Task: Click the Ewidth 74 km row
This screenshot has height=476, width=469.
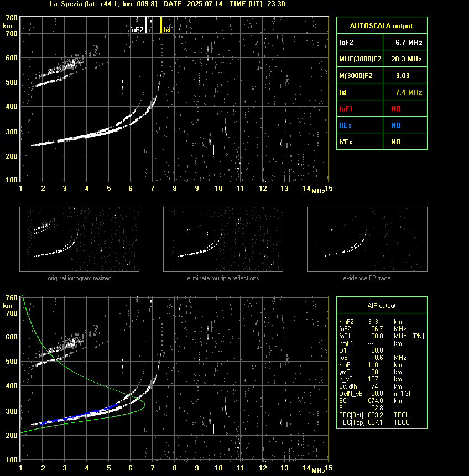Action: pos(371,386)
